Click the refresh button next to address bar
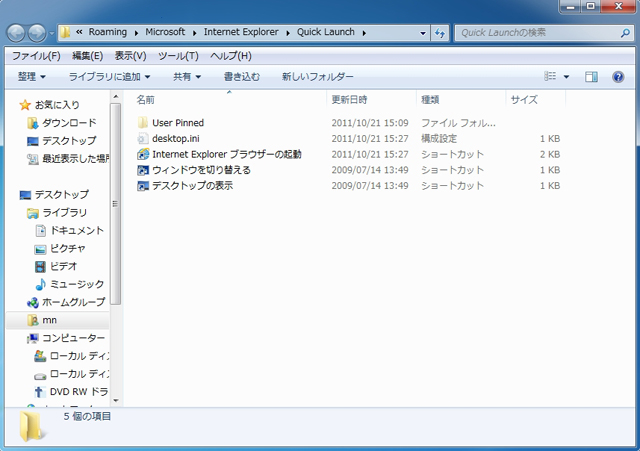 coord(440,33)
